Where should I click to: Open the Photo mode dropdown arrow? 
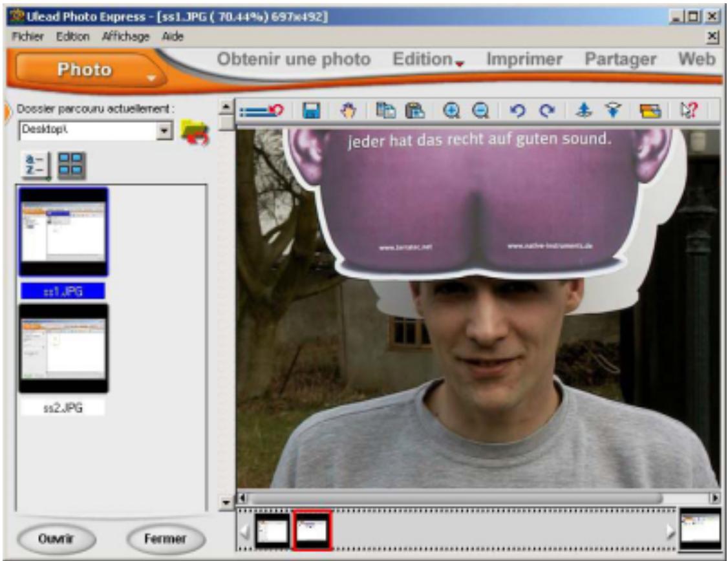151,79
